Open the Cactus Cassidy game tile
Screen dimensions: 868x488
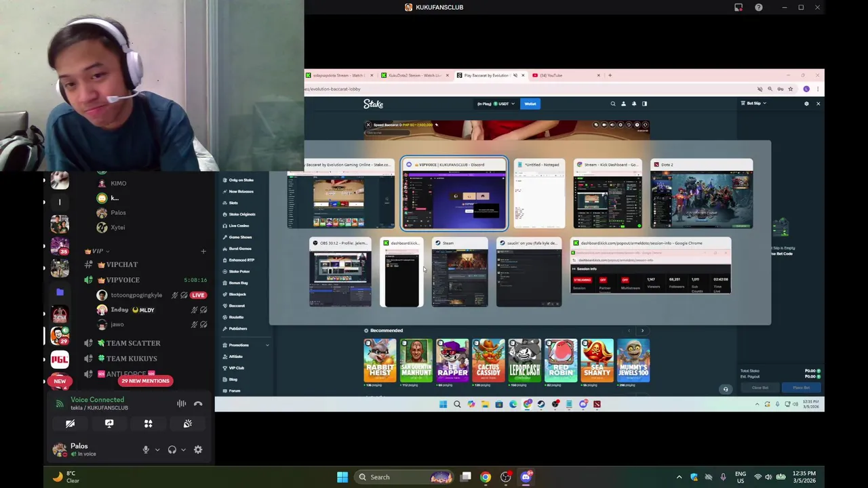click(488, 361)
